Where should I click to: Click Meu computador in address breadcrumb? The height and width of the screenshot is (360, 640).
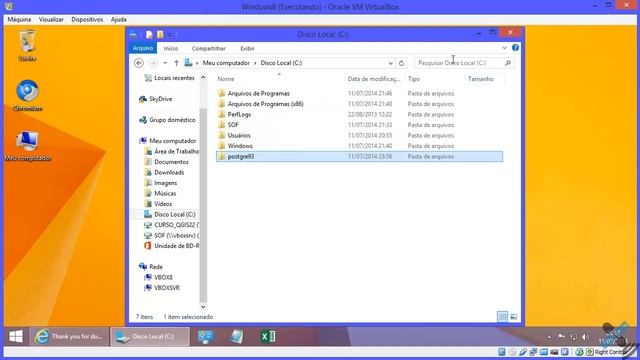(x=226, y=63)
